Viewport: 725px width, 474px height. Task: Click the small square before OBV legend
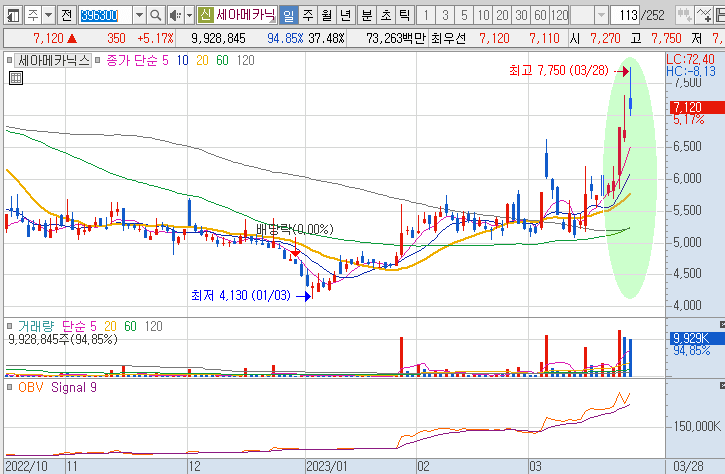10,387
